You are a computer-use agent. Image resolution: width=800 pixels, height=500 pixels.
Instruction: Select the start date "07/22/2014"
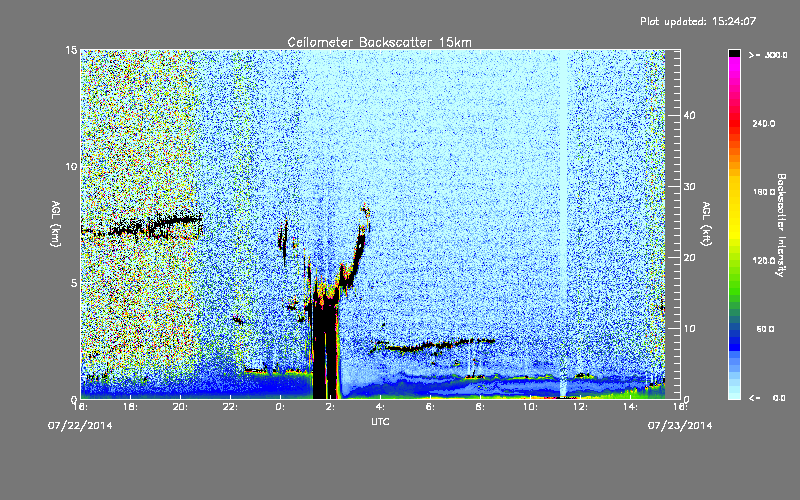pyautogui.click(x=80, y=426)
